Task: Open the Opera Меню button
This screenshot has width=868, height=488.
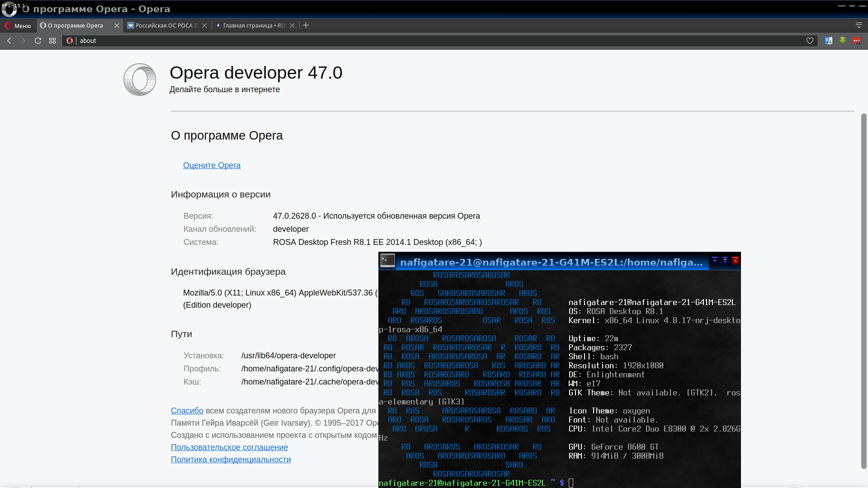Action: [x=18, y=26]
